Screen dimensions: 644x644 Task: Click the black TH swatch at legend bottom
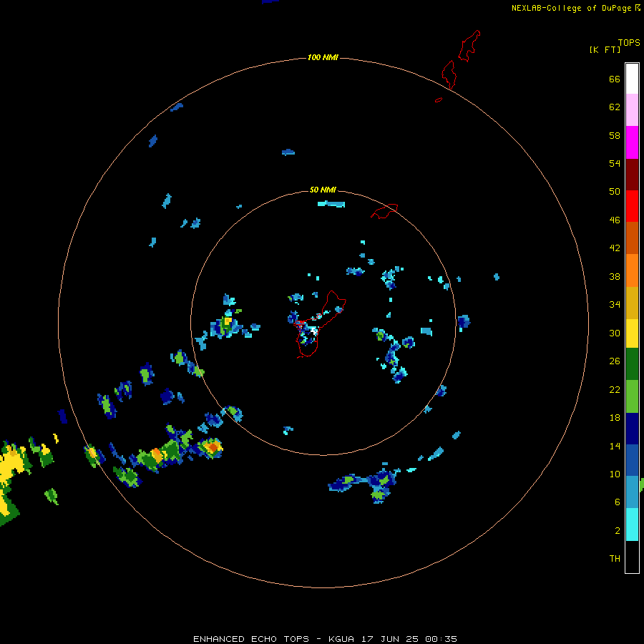[x=632, y=557]
